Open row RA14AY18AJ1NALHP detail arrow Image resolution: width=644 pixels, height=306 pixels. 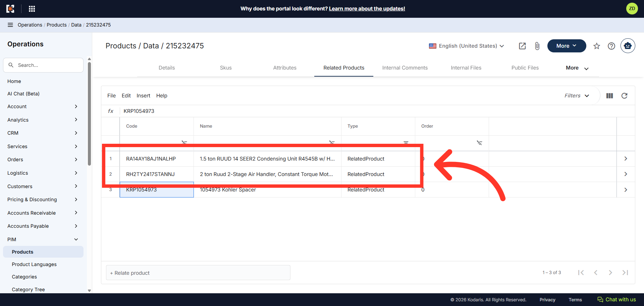(x=626, y=159)
